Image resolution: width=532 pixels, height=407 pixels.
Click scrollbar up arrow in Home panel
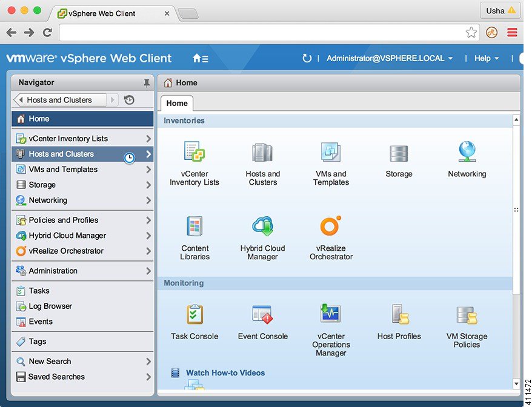click(516, 120)
